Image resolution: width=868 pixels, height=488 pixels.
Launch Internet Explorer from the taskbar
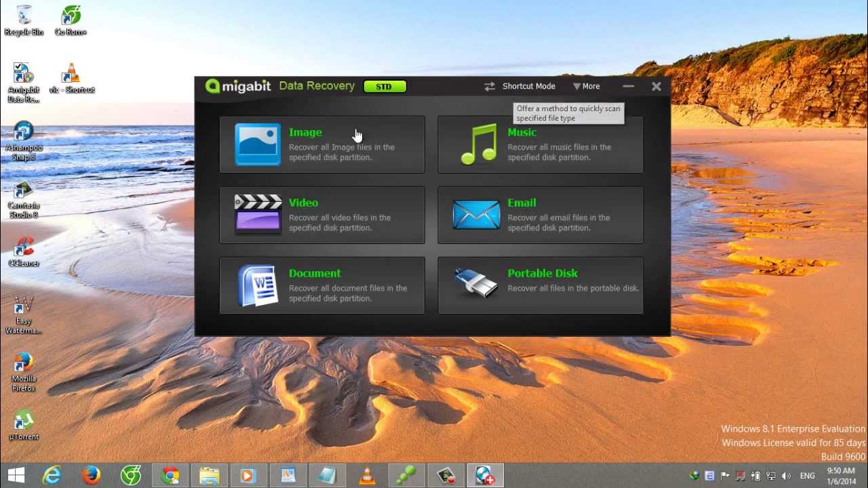pos(52,475)
